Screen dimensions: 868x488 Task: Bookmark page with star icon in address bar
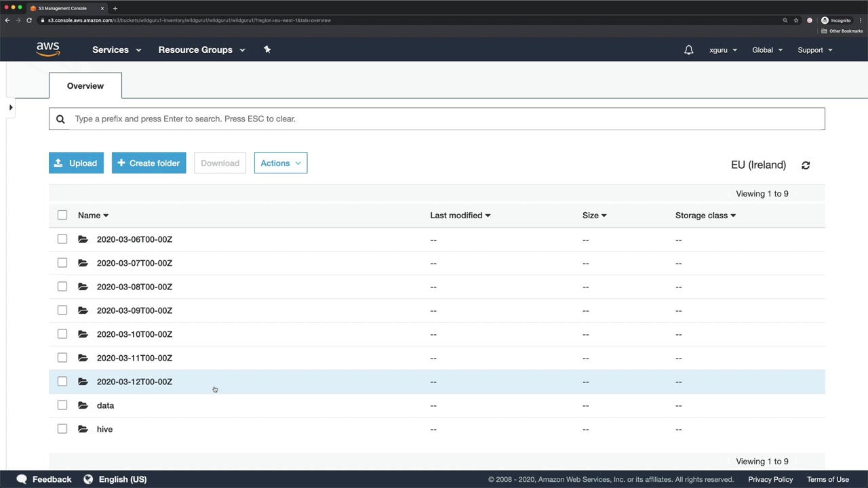coord(796,20)
